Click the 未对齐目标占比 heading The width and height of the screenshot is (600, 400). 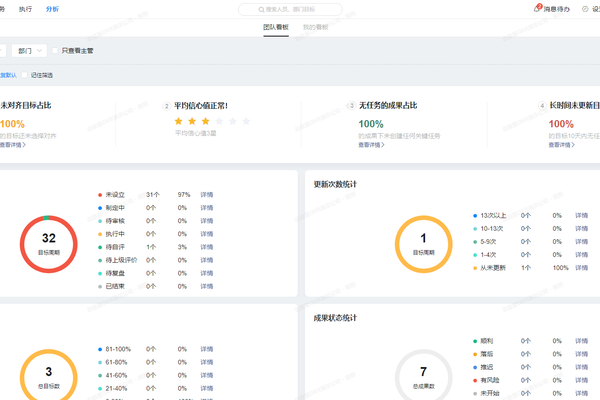[x=26, y=105]
